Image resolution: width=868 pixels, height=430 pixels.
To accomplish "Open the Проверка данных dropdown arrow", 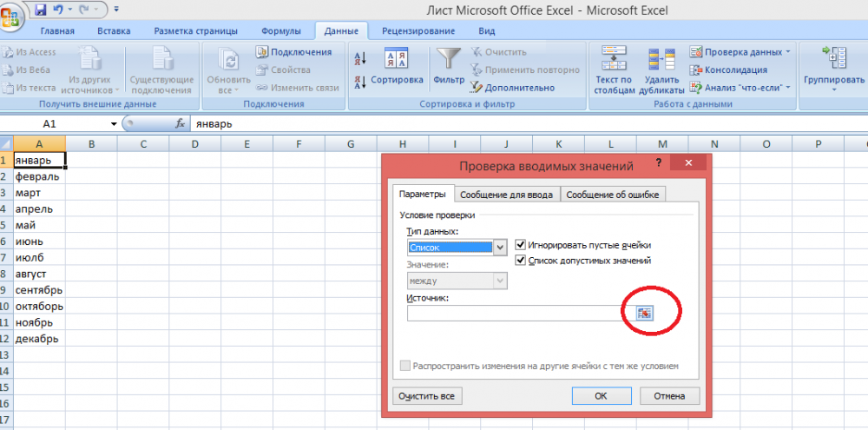I will coord(788,52).
